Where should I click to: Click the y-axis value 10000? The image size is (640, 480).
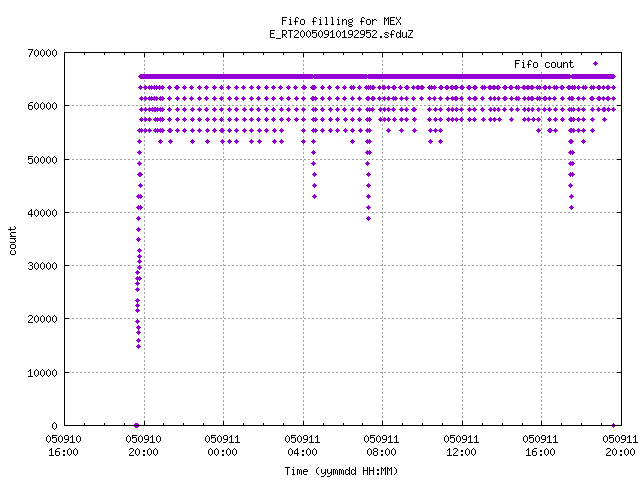tap(42, 373)
